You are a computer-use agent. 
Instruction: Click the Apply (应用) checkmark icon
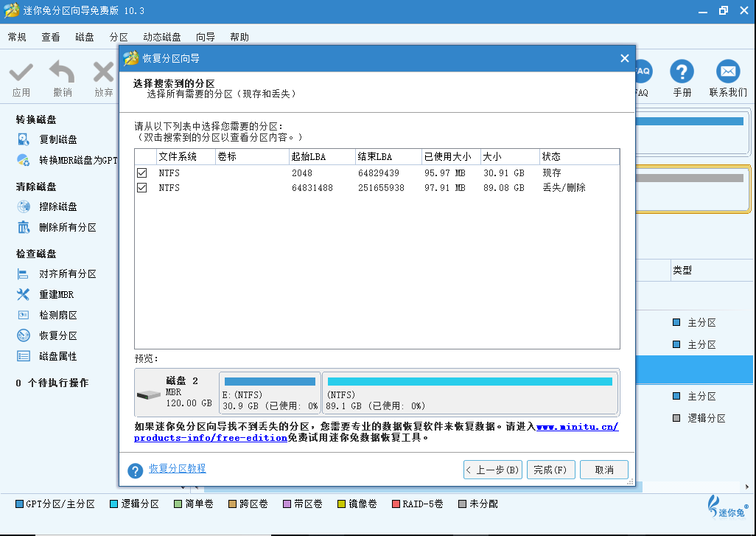click(21, 73)
